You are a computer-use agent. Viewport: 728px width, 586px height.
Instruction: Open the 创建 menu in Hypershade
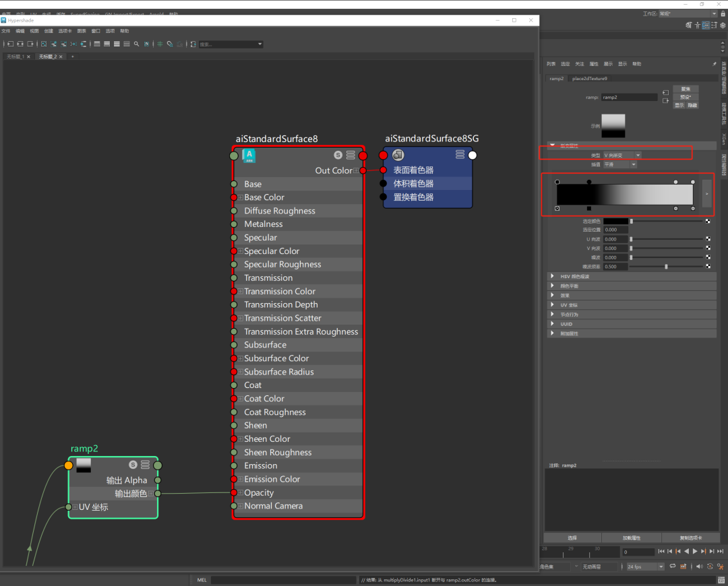49,31
